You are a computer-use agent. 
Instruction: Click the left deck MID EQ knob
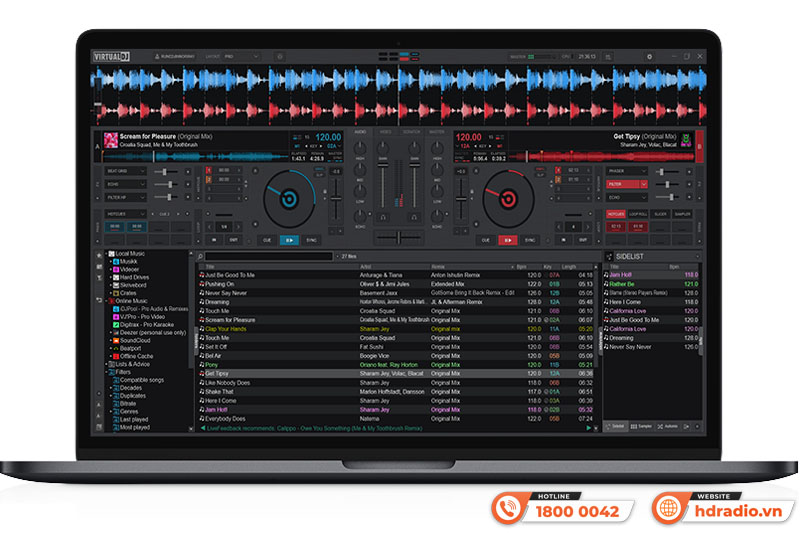click(360, 170)
